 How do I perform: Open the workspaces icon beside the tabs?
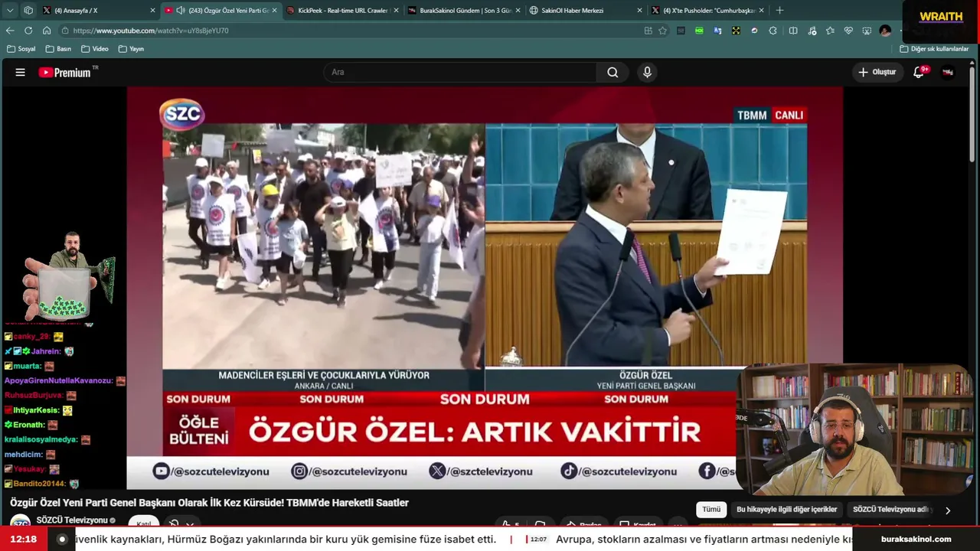tap(28, 11)
